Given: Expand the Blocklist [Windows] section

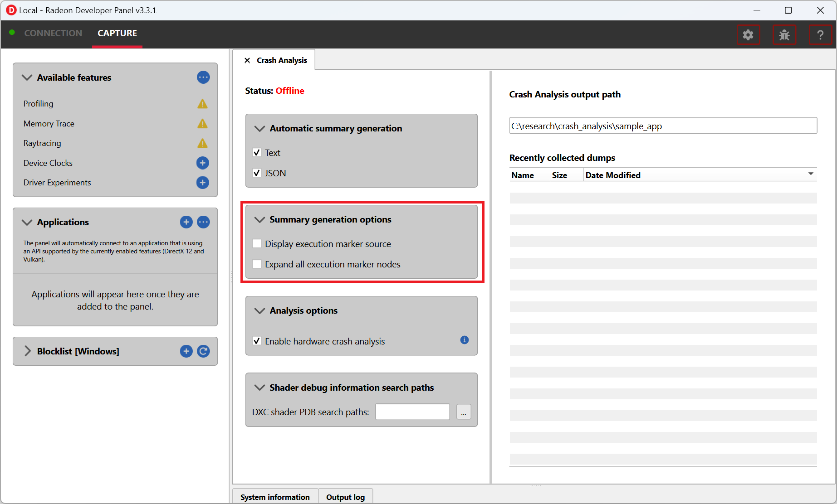Looking at the screenshot, I should coord(27,351).
